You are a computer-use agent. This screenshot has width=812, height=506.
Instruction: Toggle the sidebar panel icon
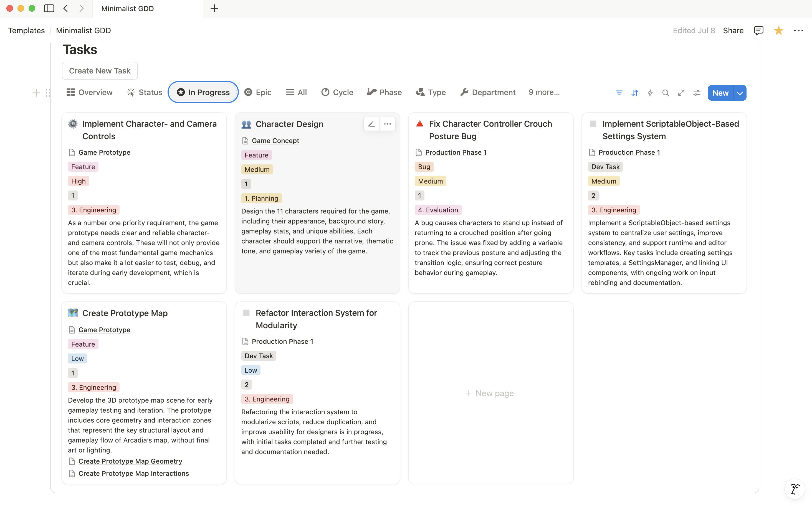(49, 8)
